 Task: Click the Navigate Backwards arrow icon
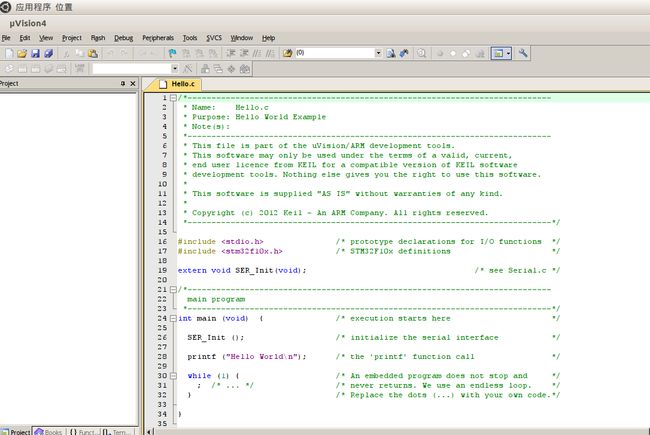tap(141, 53)
